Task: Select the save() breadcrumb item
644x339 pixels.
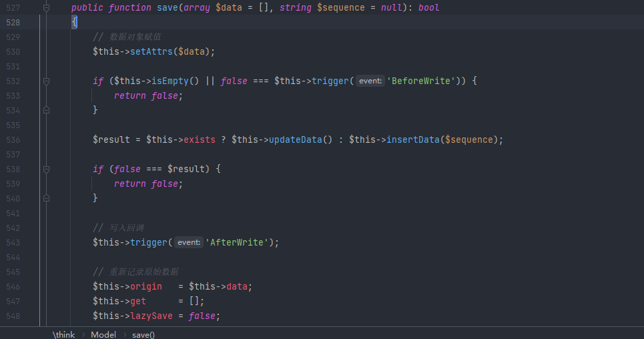Action: click(x=143, y=334)
